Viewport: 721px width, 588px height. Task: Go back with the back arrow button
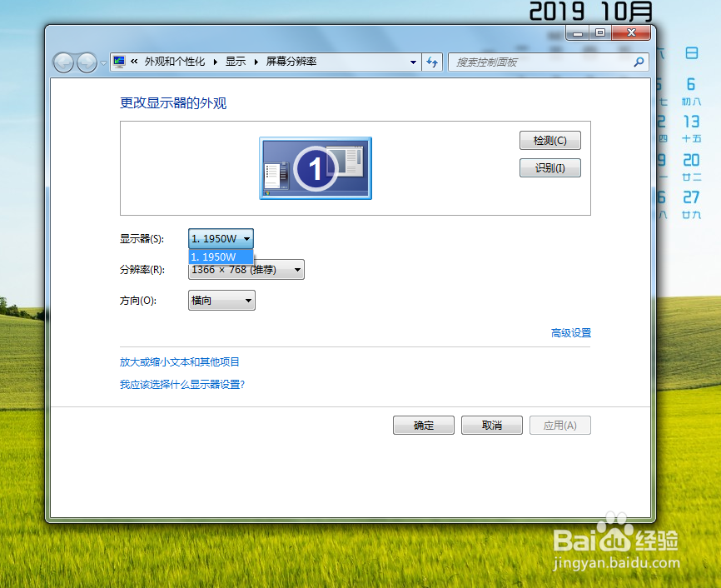(x=63, y=62)
